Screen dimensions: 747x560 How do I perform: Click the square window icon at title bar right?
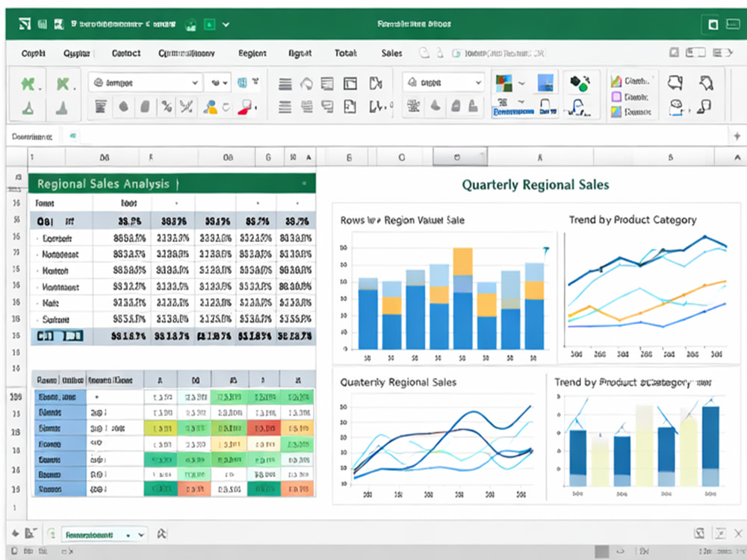[x=713, y=25]
